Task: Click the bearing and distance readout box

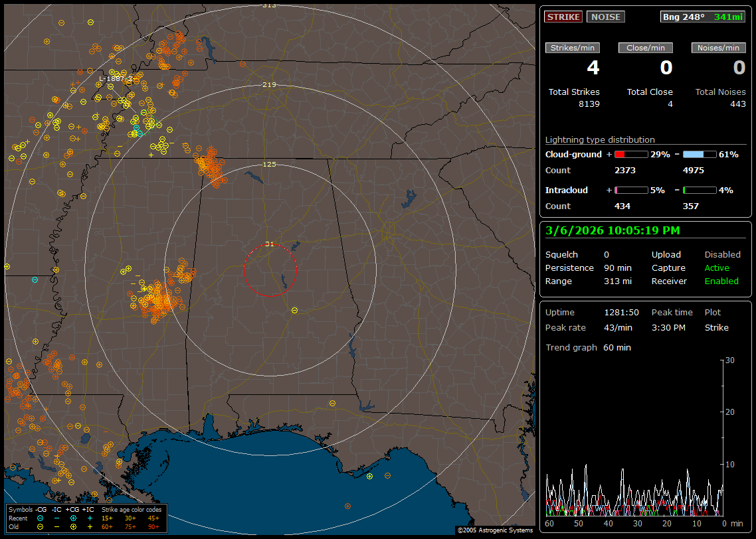Action: [x=703, y=17]
